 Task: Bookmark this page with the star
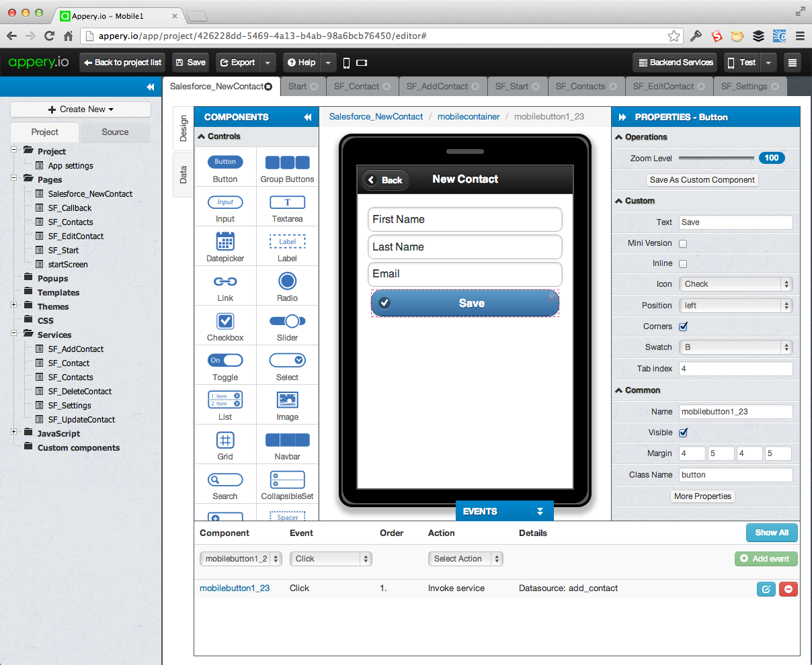[674, 36]
